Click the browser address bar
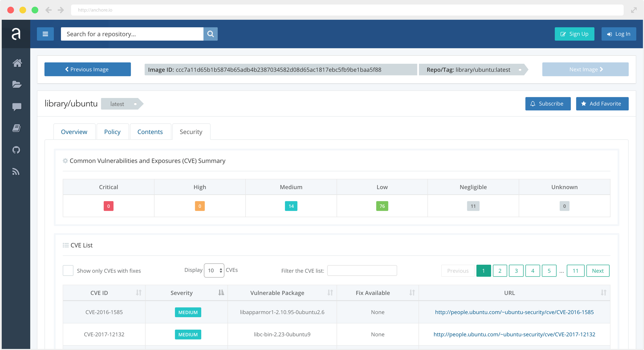 pyautogui.click(x=347, y=10)
